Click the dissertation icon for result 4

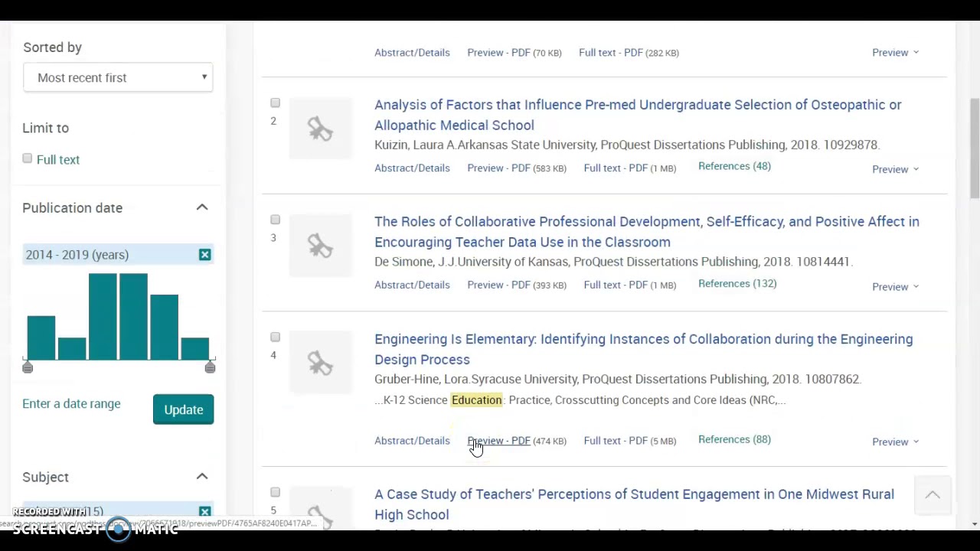[x=320, y=363]
